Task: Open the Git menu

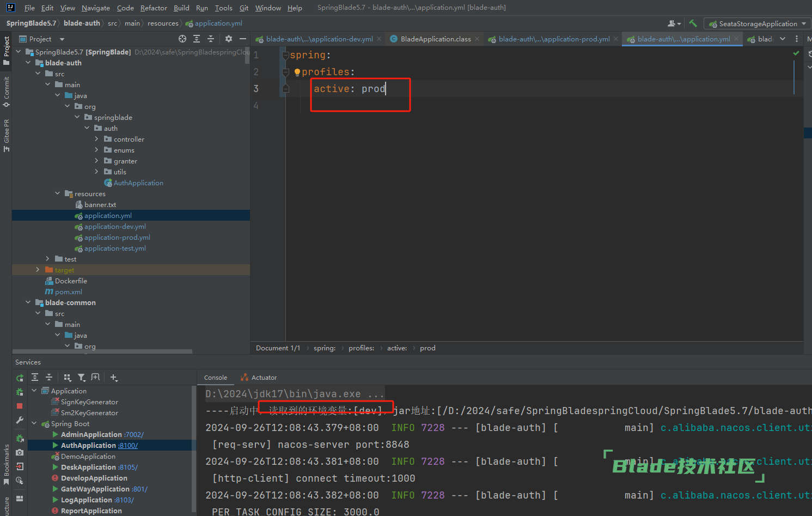Action: coord(244,8)
